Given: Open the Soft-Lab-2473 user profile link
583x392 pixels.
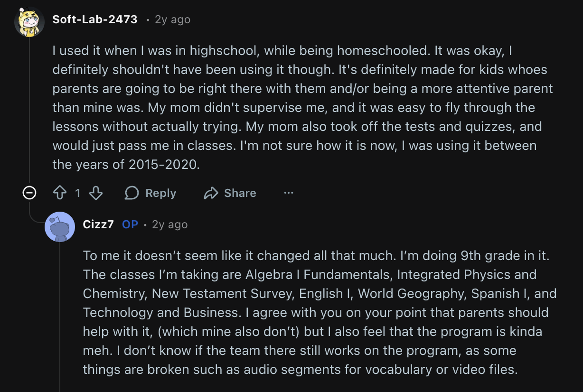Looking at the screenshot, I should [x=95, y=19].
